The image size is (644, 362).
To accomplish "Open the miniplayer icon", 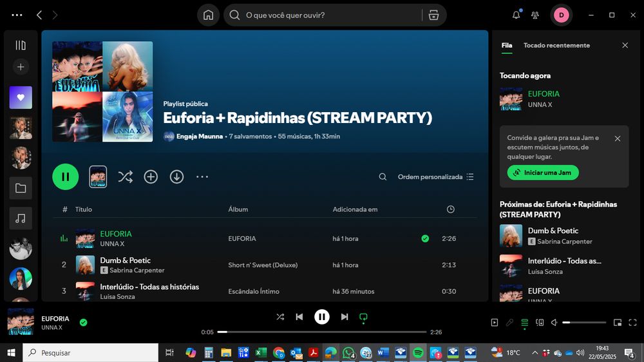I will [618, 323].
